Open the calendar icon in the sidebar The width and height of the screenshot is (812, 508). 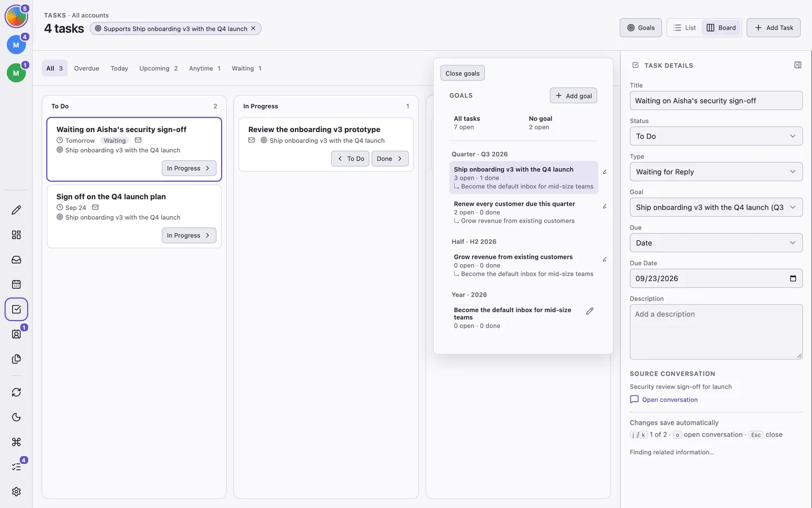16,284
